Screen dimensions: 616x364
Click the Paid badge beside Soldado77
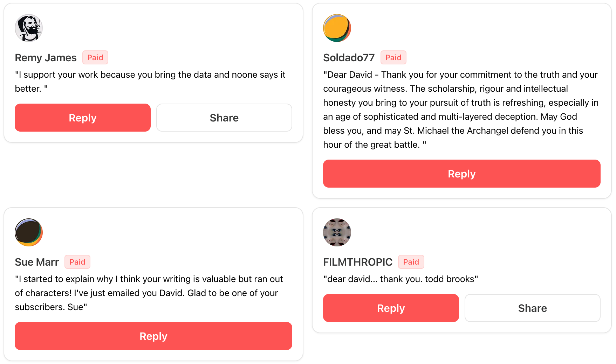click(x=393, y=58)
